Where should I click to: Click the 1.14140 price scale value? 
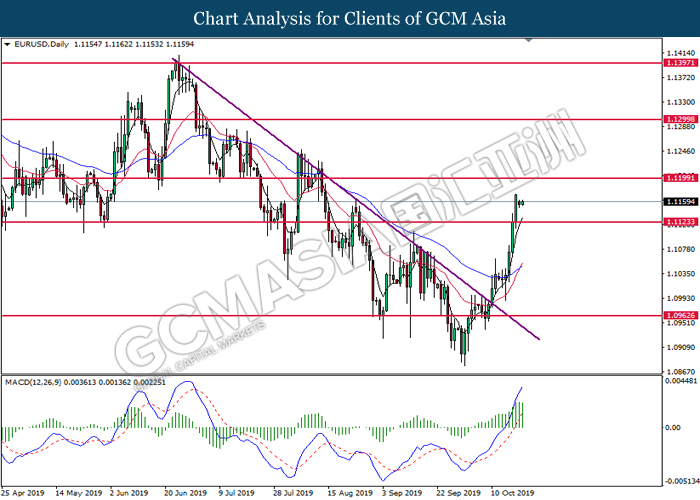tap(681, 53)
